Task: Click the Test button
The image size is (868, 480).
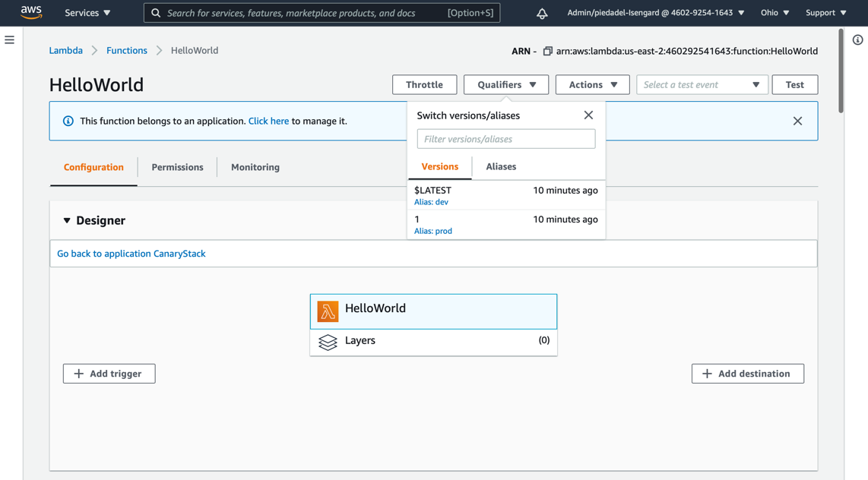Action: click(794, 84)
